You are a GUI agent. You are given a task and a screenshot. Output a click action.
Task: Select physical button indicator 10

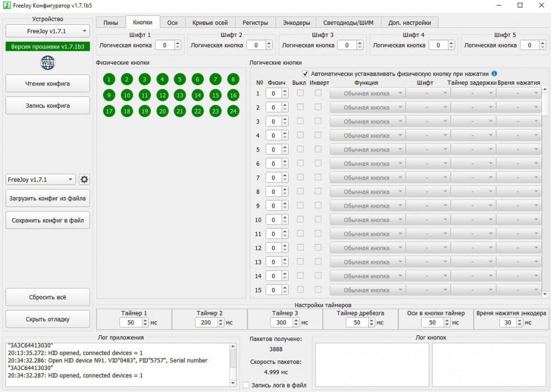pos(127,95)
